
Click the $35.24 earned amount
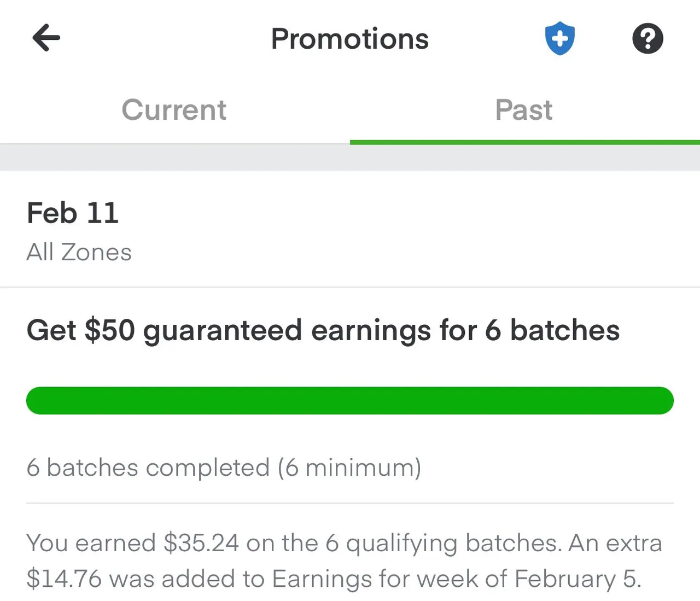(201, 543)
